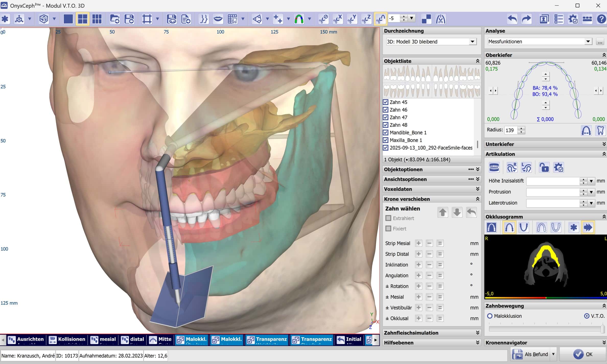This screenshot has height=364, width=607.
Task: Select upper arch occlusogram icon
Action: point(509,227)
